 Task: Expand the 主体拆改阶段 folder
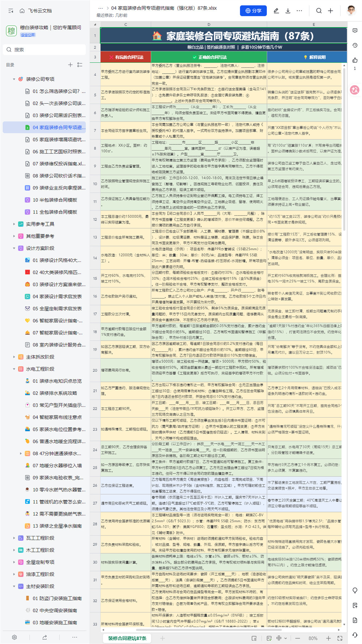click(14, 357)
